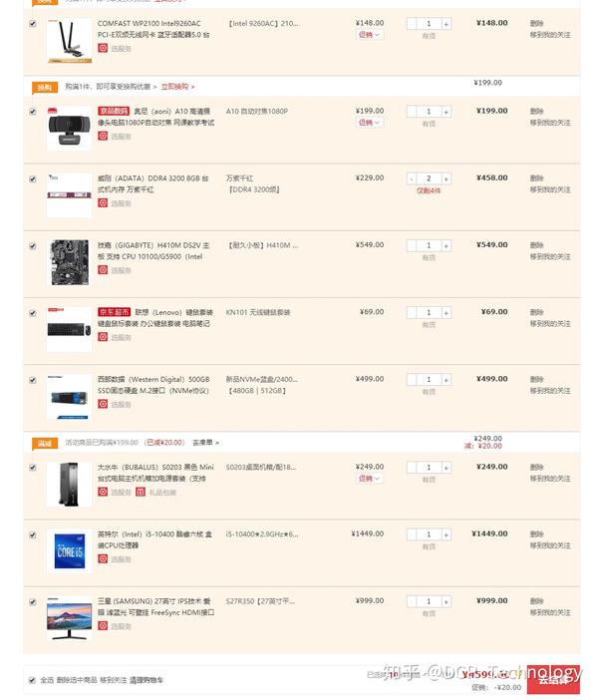
Task: Uncheck the GIGABYTE H410M motherboard checkbox
Action: point(33,246)
